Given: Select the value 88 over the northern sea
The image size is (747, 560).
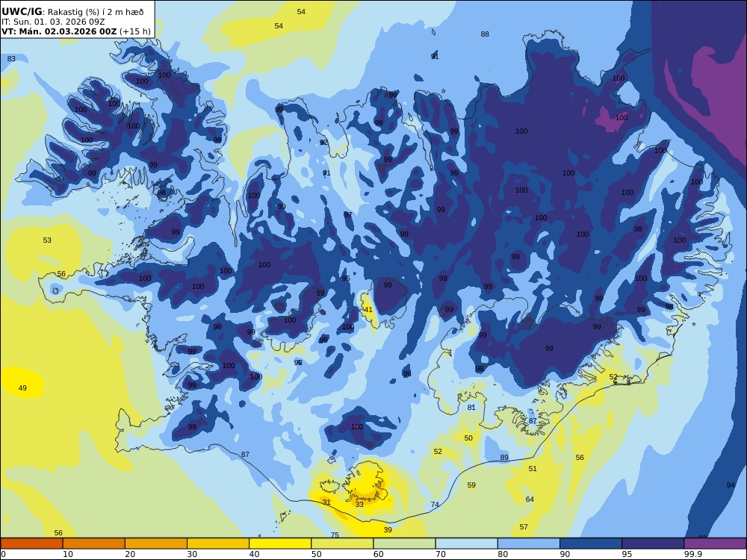Looking at the screenshot, I should coord(485,34).
